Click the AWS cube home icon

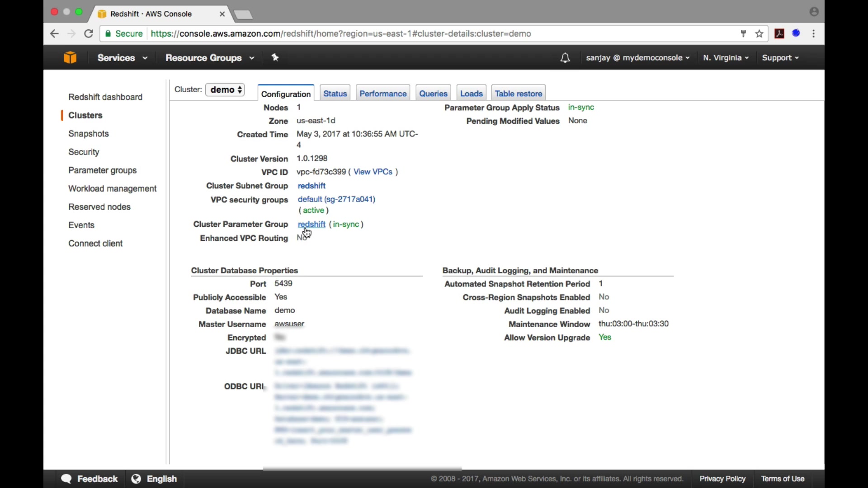click(70, 58)
